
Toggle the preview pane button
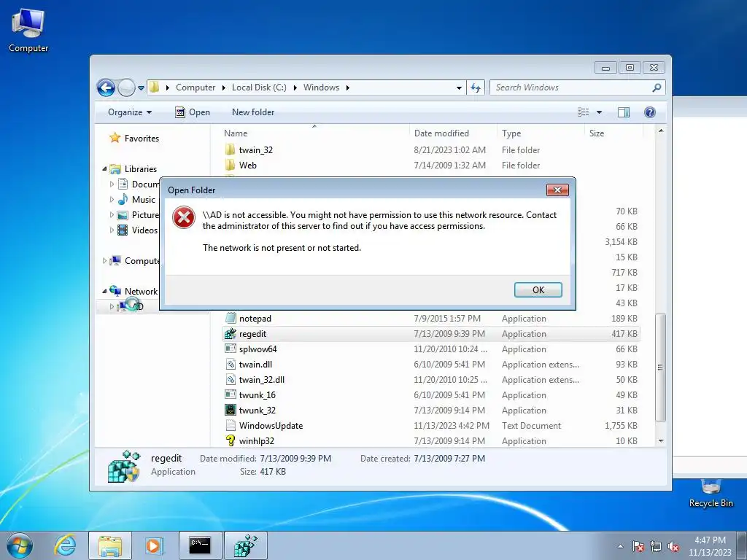(623, 112)
